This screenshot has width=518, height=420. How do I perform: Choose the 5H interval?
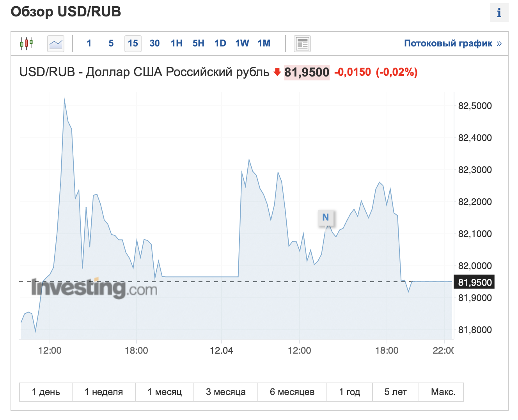pos(199,43)
